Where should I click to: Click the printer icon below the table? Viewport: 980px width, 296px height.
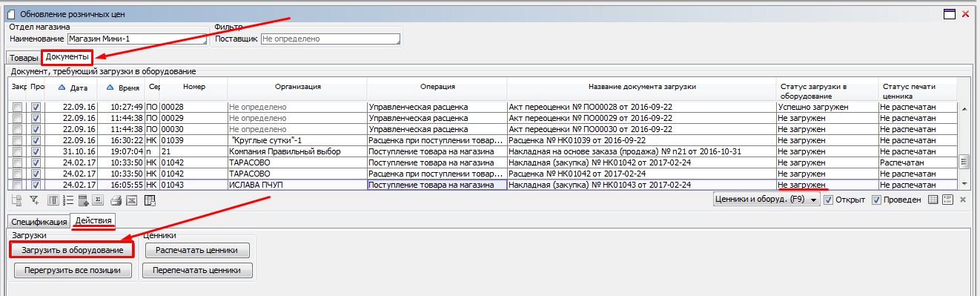coord(116,200)
